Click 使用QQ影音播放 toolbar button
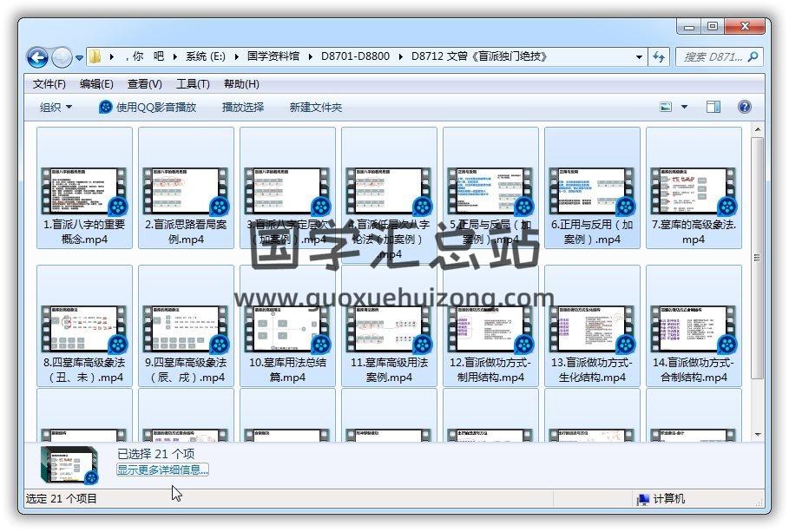Screen dimensions: 789x532 coord(148,108)
